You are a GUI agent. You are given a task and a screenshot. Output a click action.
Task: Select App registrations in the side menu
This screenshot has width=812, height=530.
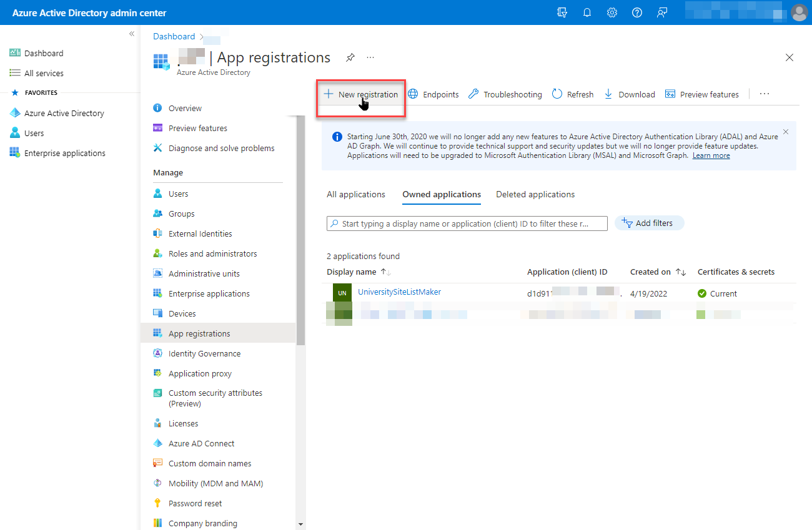(218, 333)
